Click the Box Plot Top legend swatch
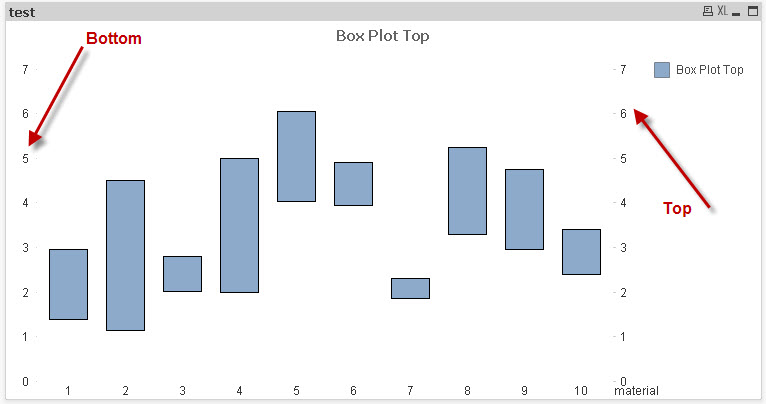 point(661,70)
